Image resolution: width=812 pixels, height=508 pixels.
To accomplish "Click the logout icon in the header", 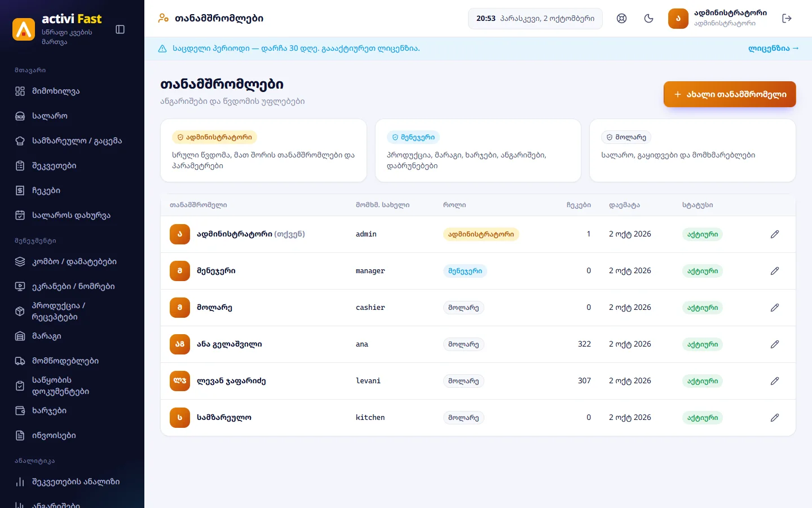I will 787,19.
